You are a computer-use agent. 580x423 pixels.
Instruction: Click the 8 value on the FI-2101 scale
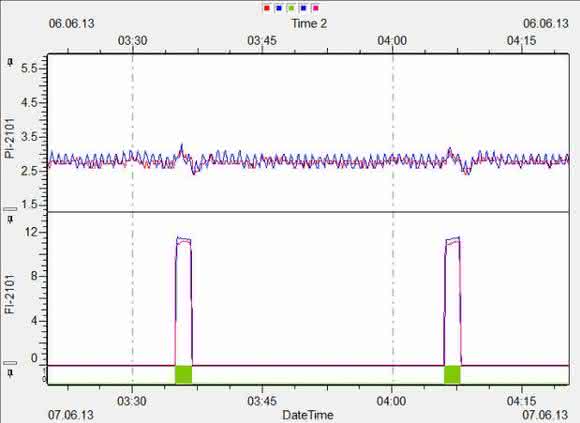tap(34, 276)
